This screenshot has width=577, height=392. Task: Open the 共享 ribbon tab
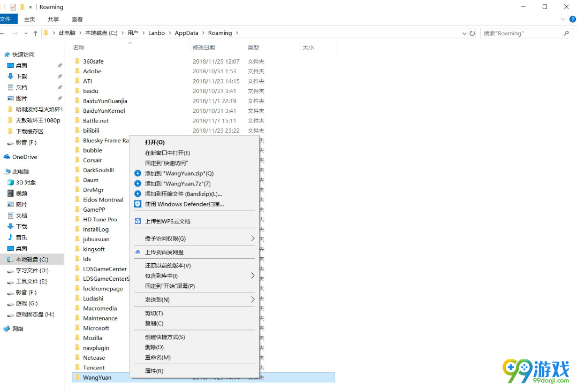54,19
